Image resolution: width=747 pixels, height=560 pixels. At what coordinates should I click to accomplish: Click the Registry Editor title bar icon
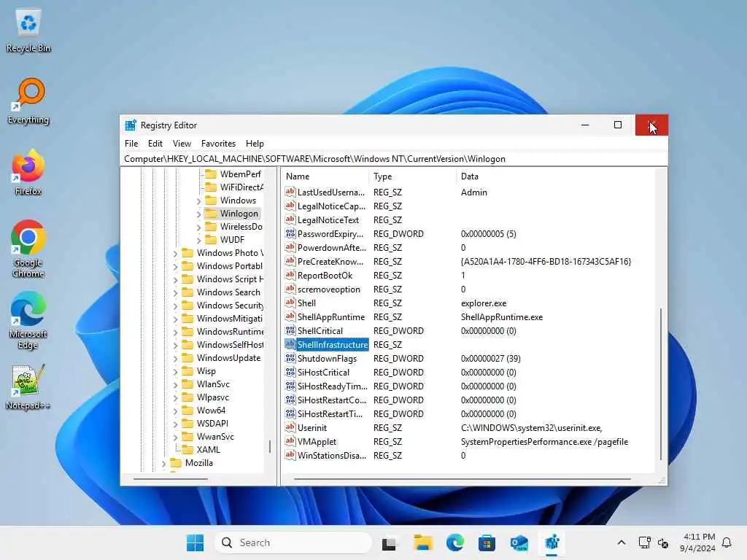point(131,125)
